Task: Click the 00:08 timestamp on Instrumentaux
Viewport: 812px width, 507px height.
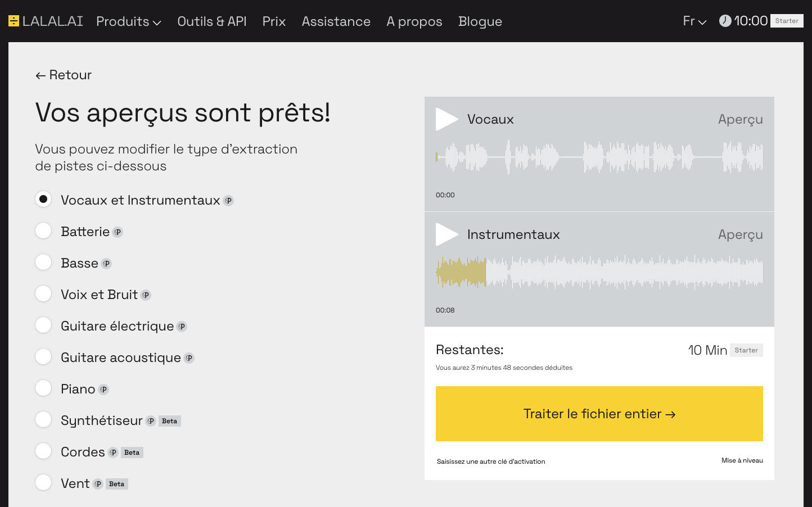Action: tap(445, 310)
